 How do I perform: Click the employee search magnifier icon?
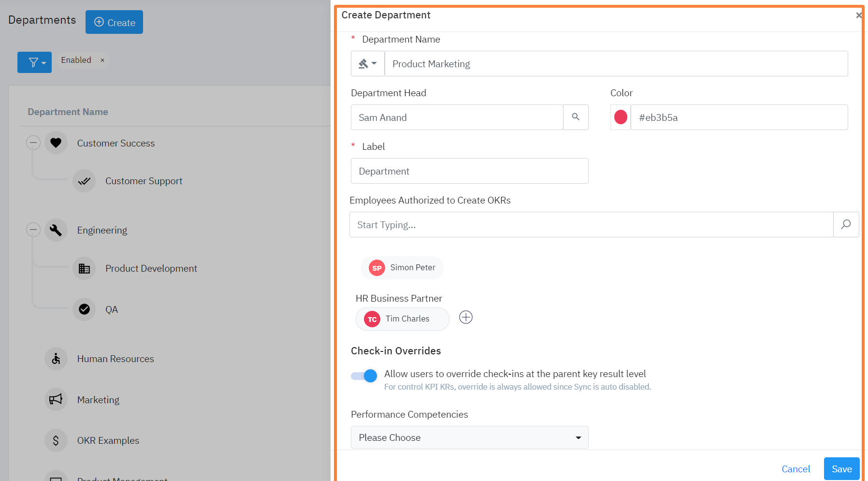point(846,224)
